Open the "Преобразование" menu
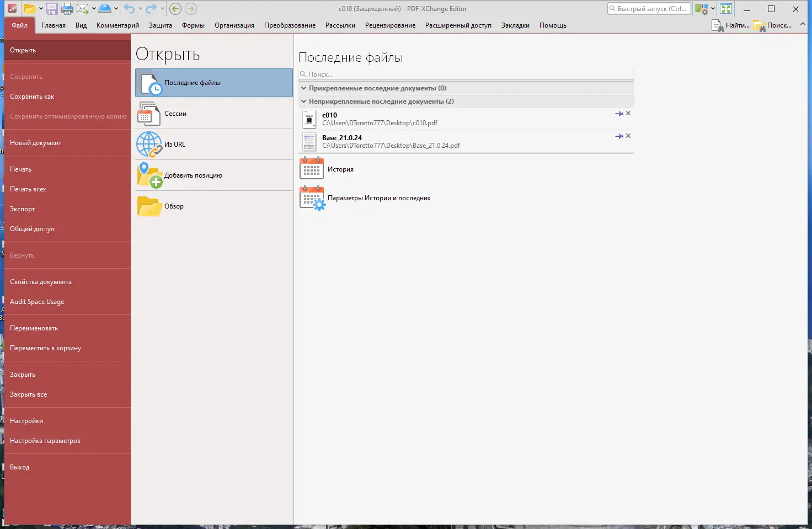Image resolution: width=812 pixels, height=529 pixels. pyautogui.click(x=289, y=25)
